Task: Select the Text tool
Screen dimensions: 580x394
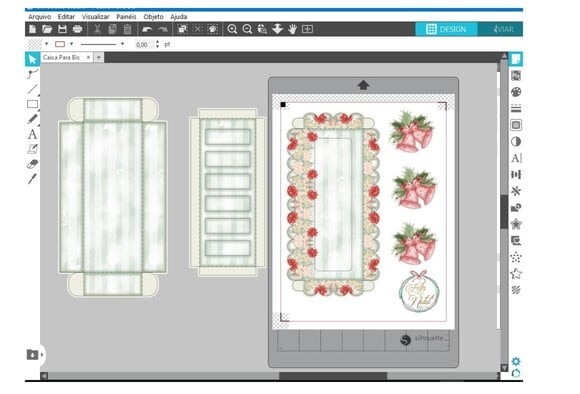Action: tap(33, 134)
